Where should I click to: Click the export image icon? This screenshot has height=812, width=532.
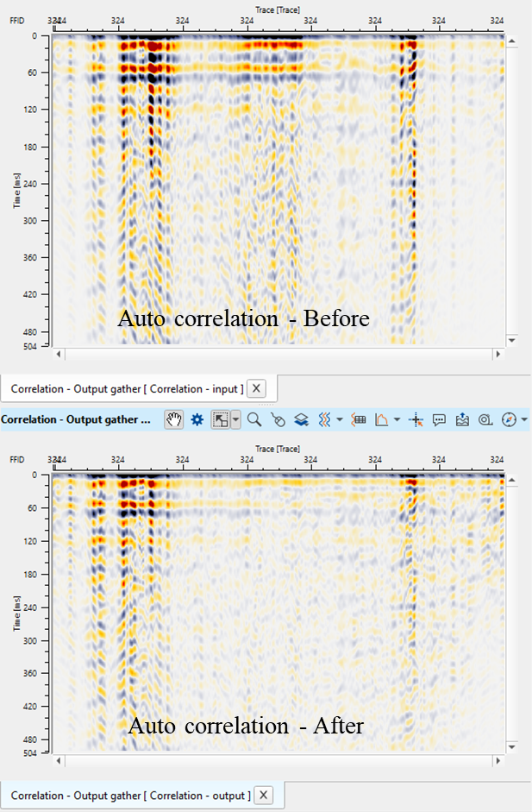coord(462,419)
